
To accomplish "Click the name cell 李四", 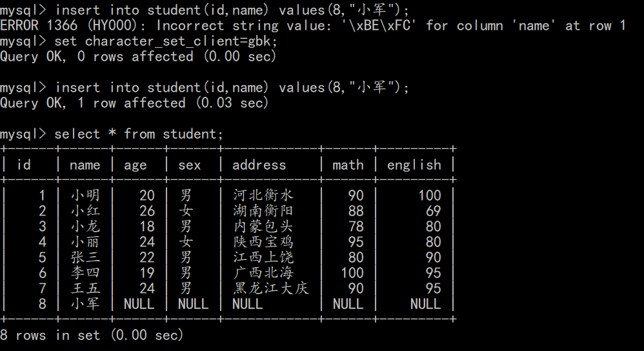I will tap(85, 273).
